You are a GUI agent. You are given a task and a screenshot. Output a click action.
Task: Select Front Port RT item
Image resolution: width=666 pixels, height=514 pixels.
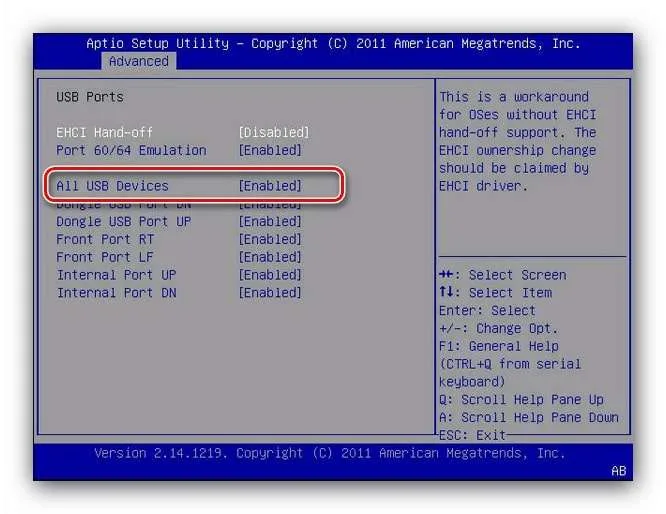(105, 240)
